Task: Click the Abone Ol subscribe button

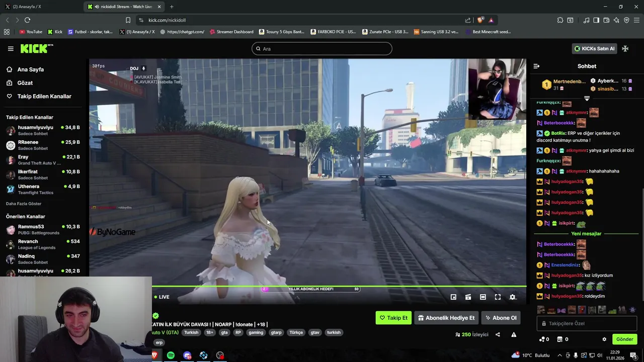Action: (501, 318)
